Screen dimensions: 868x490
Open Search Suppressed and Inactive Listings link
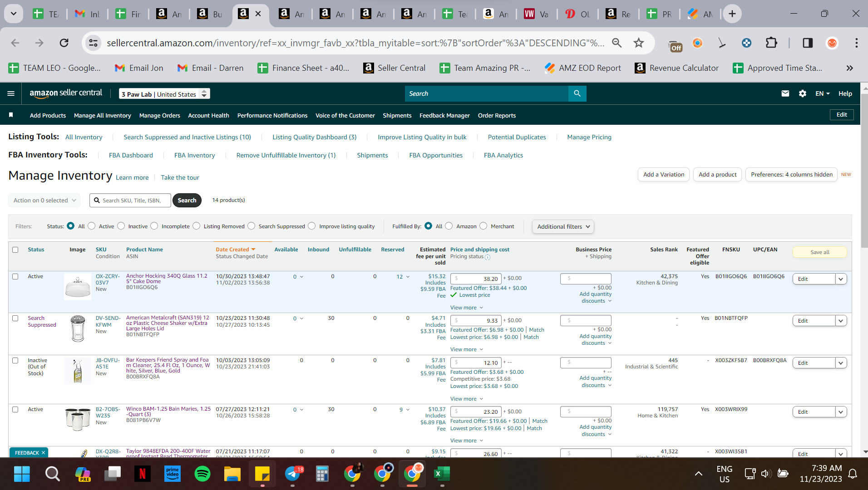[x=187, y=137]
